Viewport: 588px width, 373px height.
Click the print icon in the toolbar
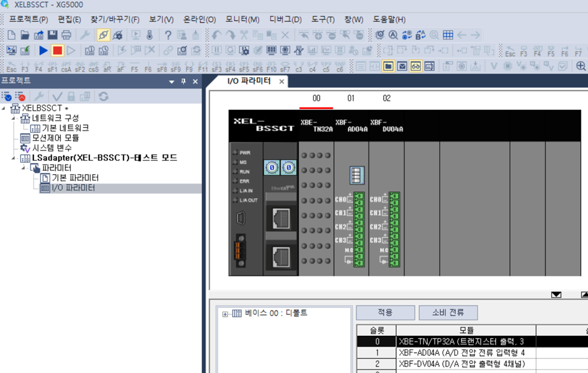tap(66, 35)
